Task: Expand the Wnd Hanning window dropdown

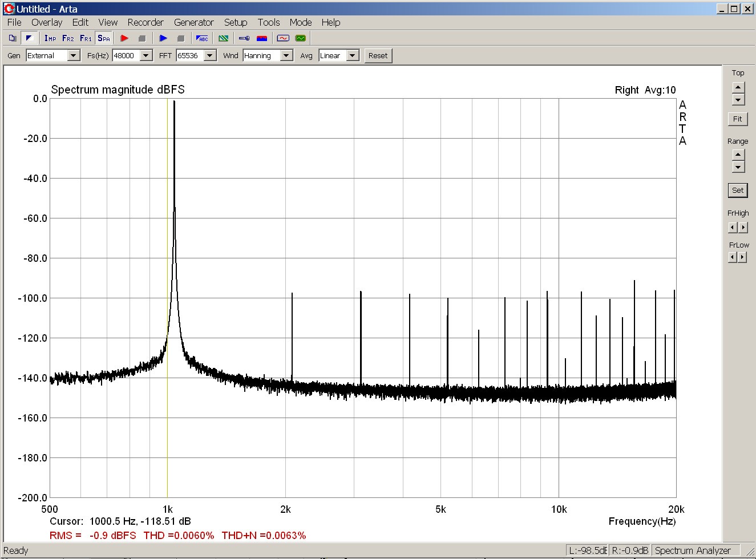Action: coord(286,55)
